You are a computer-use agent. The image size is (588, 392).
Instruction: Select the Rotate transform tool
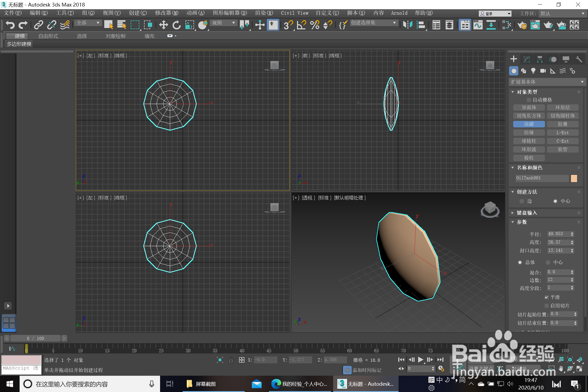[x=176, y=25]
